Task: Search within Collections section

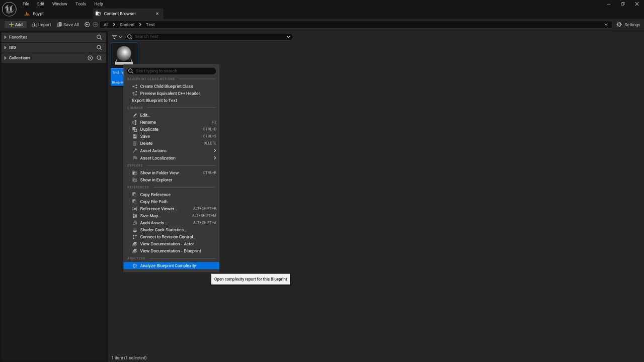Action: point(99,58)
